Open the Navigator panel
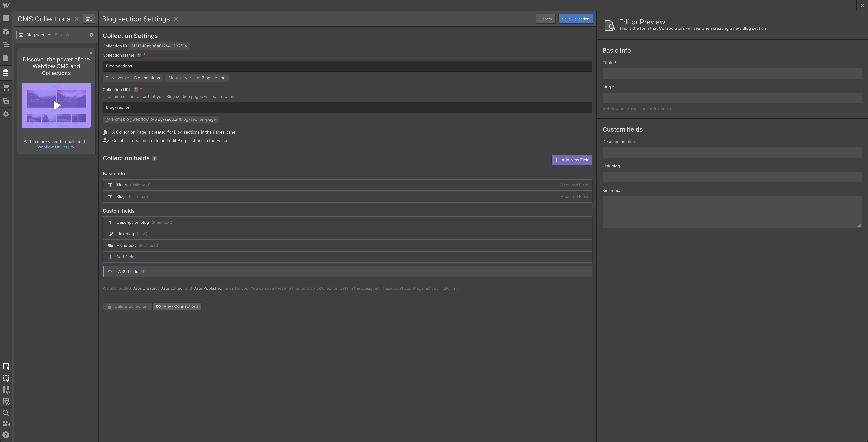The width and height of the screenshot is (868, 442). [6, 44]
